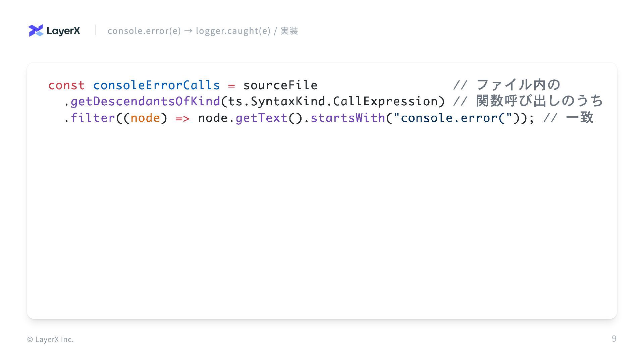Click ts.SyntaxKind.CallExpression argument
Screen dimensions: 644x362
333,101
